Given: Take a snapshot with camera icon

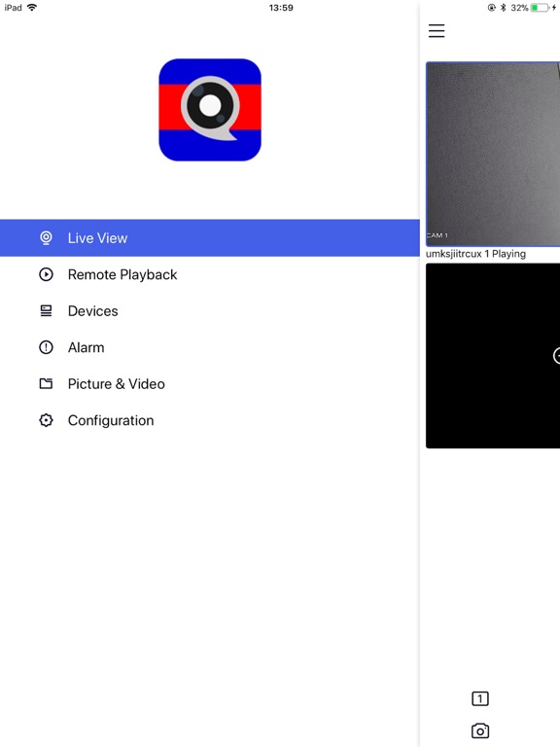Looking at the screenshot, I should click(480, 730).
